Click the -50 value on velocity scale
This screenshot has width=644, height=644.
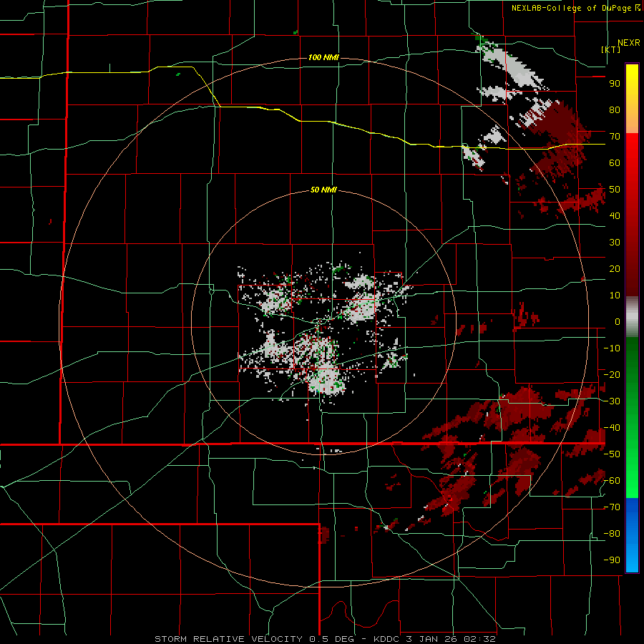(x=612, y=454)
